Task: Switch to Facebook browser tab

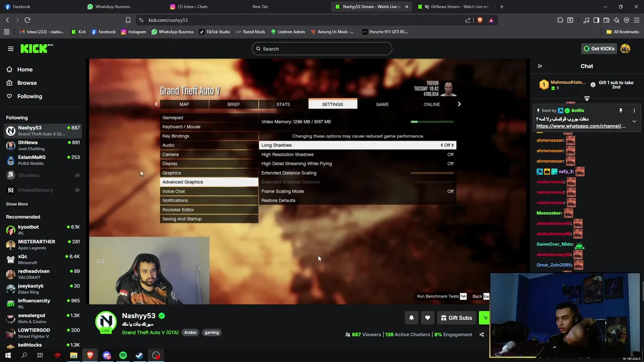Action: pos(40,7)
